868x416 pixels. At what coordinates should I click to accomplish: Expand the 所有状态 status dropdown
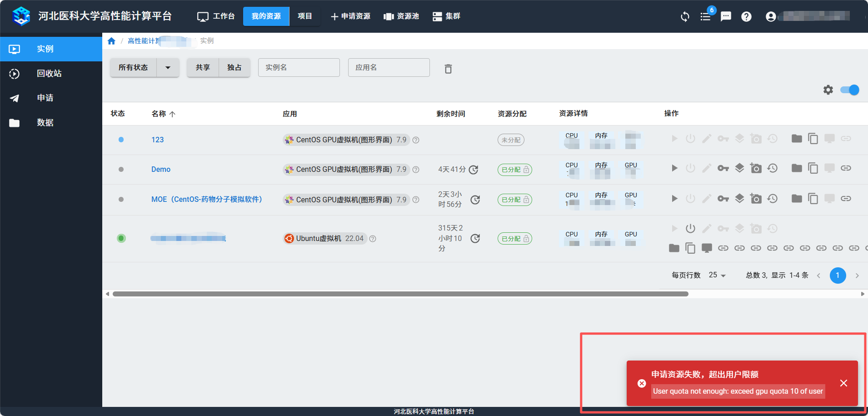[168, 68]
